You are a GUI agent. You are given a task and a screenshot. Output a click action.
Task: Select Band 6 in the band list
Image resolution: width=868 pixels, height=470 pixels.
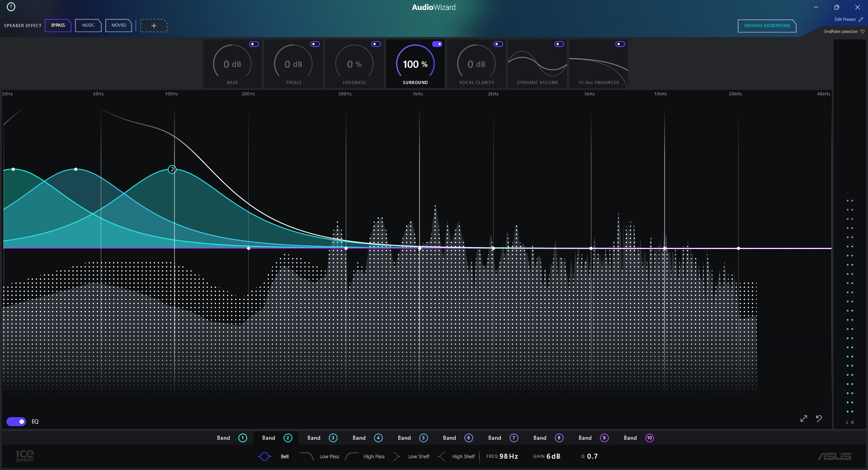point(458,438)
